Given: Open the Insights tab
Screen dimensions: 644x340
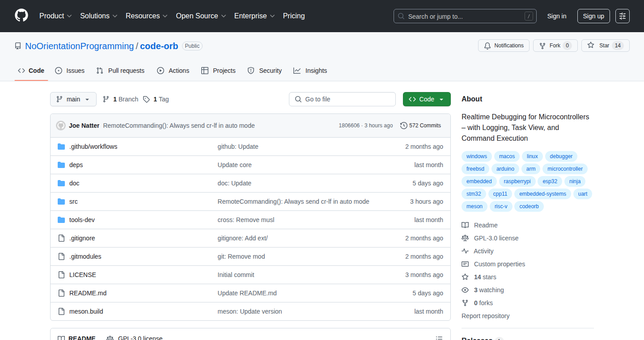Looking at the screenshot, I should pos(310,71).
